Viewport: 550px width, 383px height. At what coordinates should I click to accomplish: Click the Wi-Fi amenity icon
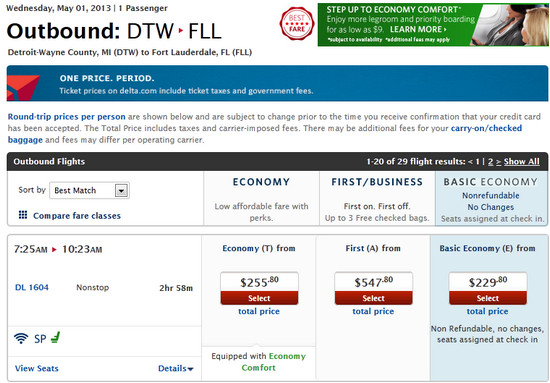pos(21,338)
